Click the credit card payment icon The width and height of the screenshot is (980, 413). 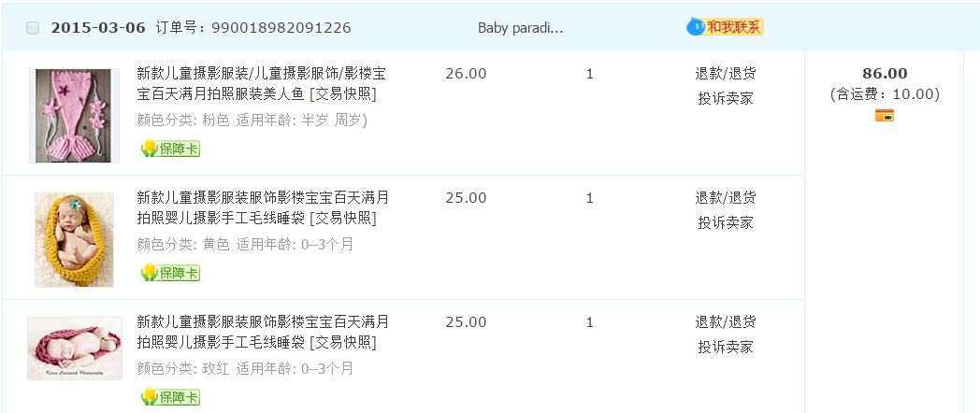(884, 116)
